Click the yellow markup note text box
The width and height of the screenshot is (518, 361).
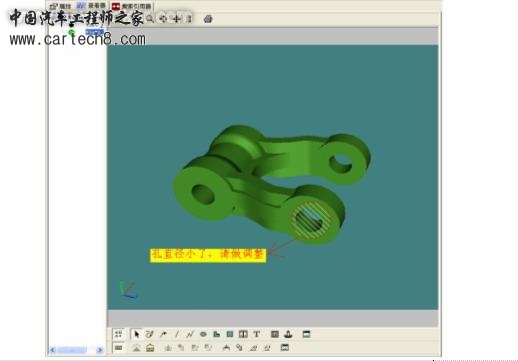click(x=208, y=255)
